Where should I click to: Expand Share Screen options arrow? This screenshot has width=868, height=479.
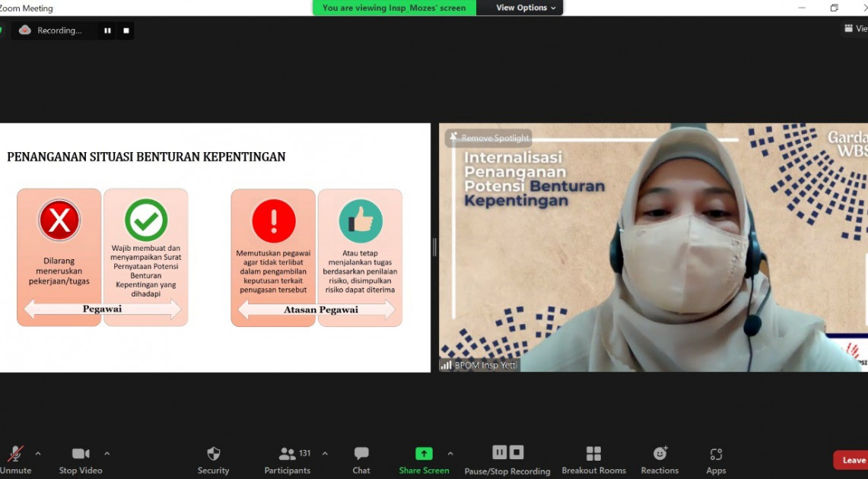click(450, 454)
